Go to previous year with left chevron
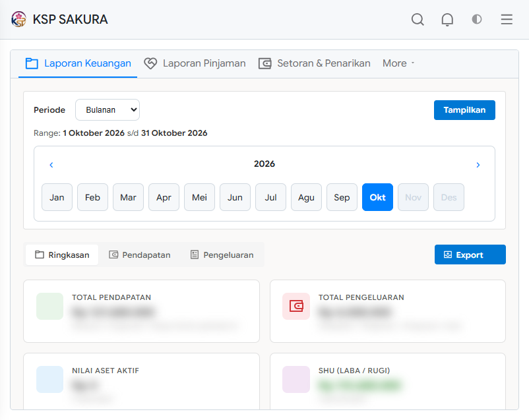Viewport: 529px width, 420px height. pos(51,165)
